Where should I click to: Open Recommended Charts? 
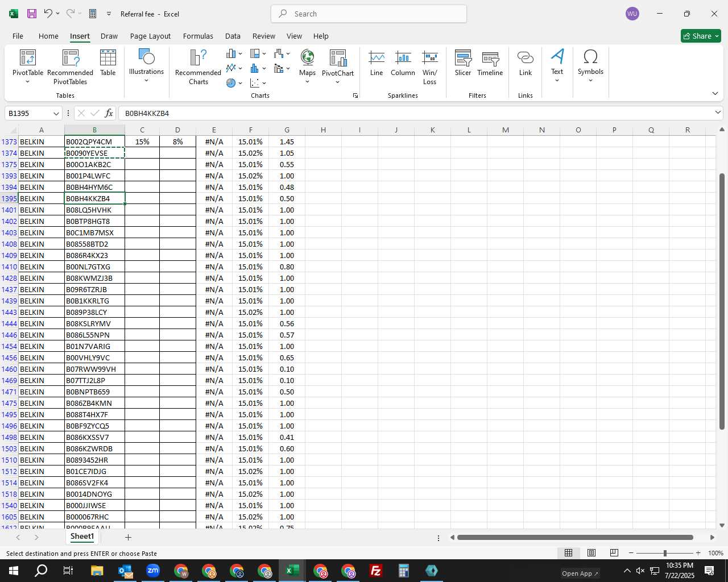click(198, 67)
